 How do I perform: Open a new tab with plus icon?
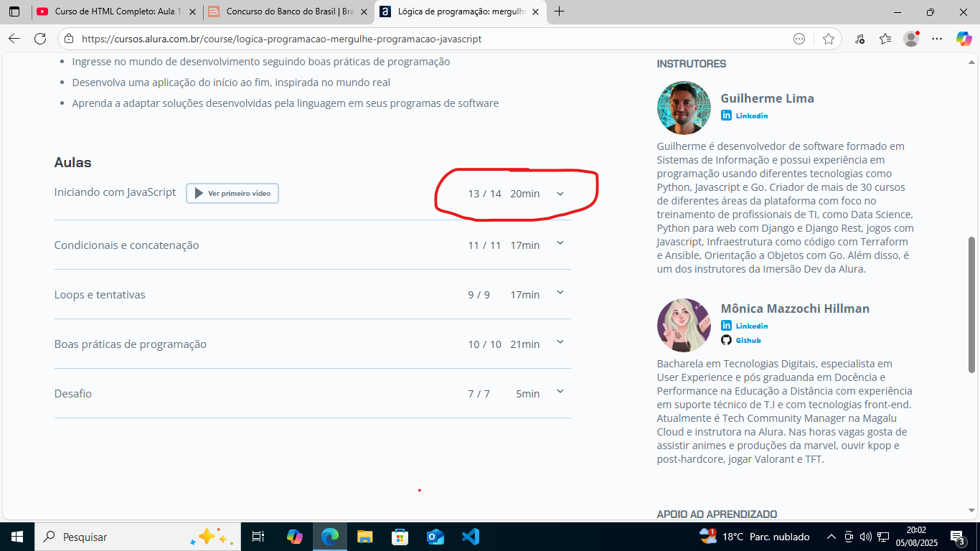pyautogui.click(x=560, y=11)
